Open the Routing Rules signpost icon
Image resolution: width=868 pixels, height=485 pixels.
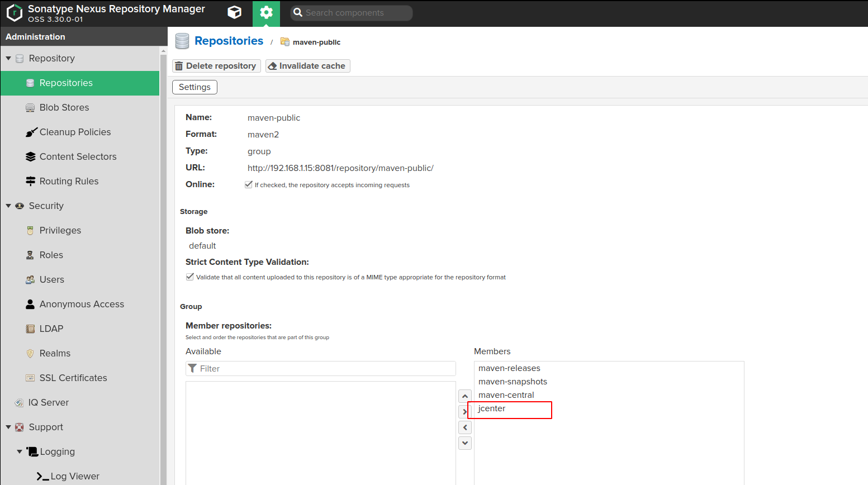(x=31, y=181)
